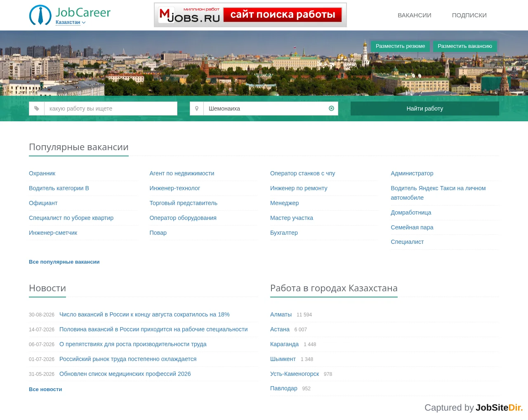Screen dimensions: 528x420
Task: Open the Усть-Каменогорск city jobs link
Action: pyautogui.click(x=295, y=374)
